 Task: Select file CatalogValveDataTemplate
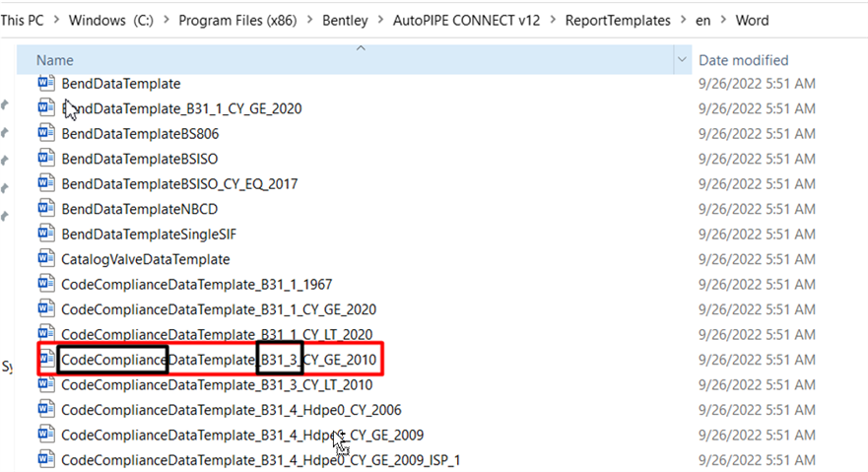(146, 259)
